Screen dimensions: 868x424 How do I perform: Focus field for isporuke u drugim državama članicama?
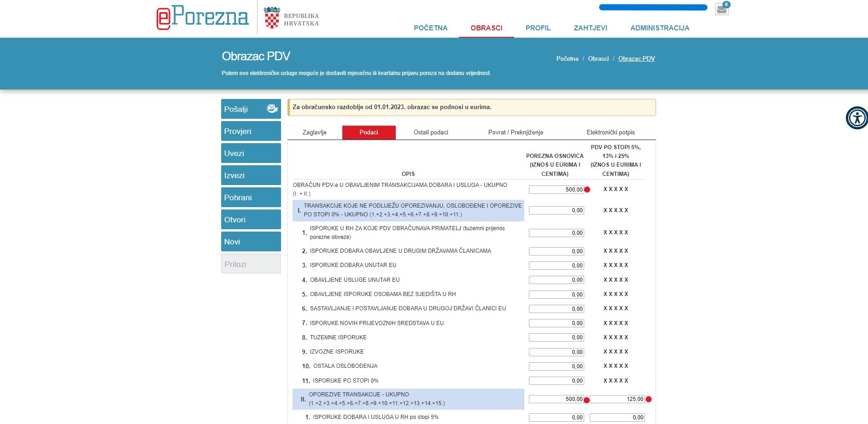pyautogui.click(x=556, y=251)
